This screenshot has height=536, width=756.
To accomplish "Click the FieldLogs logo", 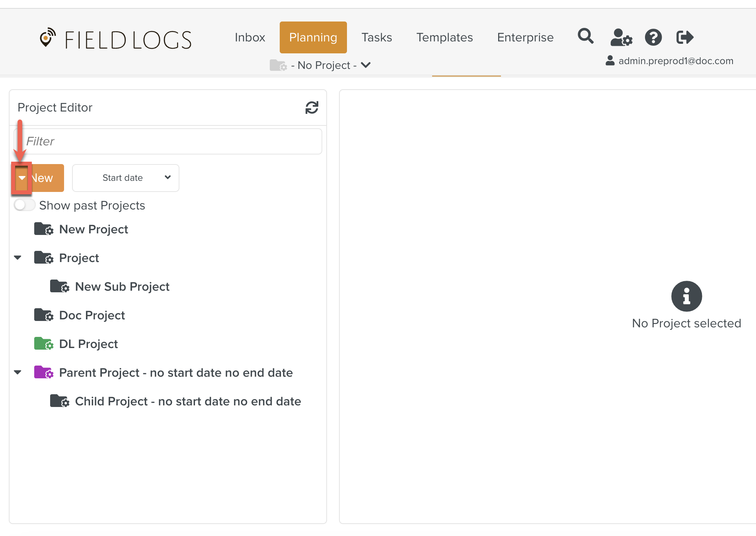I will [x=115, y=39].
